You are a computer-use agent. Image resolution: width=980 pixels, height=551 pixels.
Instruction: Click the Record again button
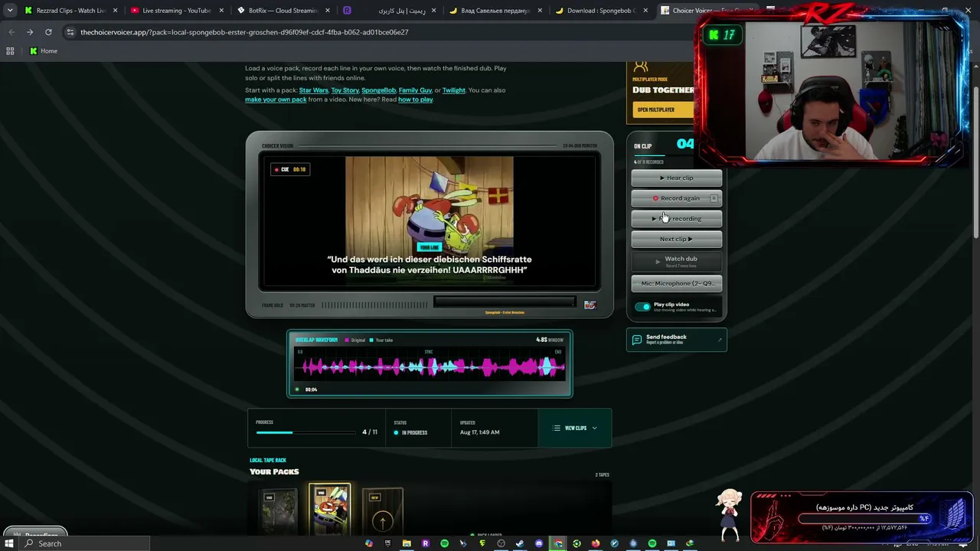(x=676, y=198)
